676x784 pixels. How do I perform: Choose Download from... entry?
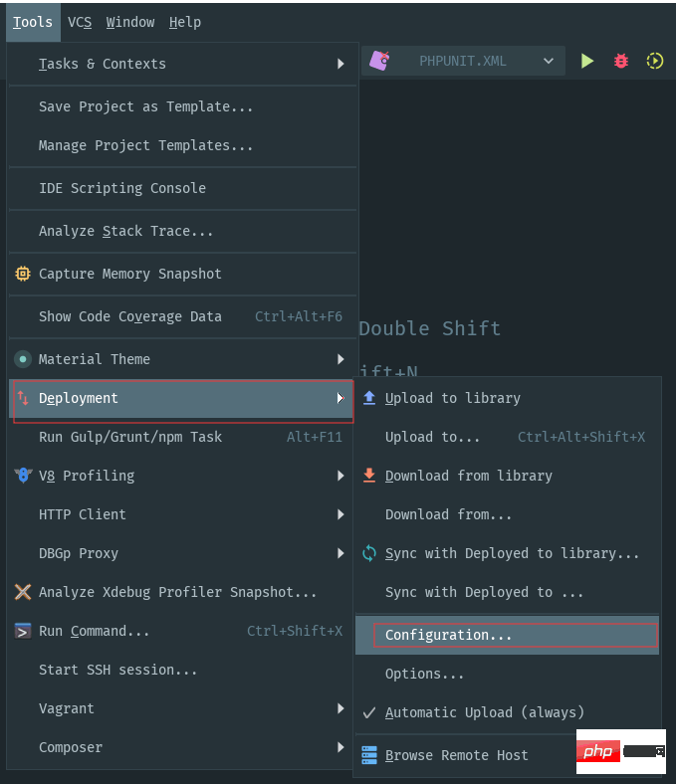(508, 514)
